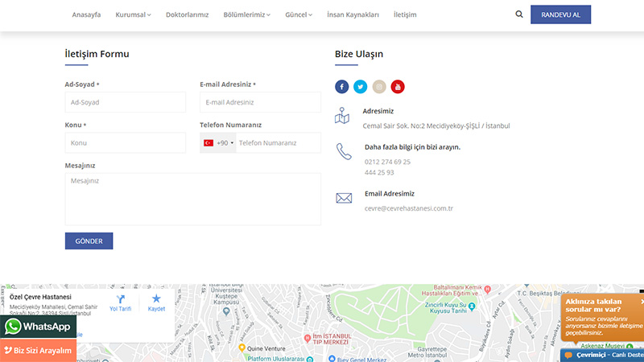Expand the Bölümlerimiz menu
This screenshot has width=644, height=362.
point(247,14)
